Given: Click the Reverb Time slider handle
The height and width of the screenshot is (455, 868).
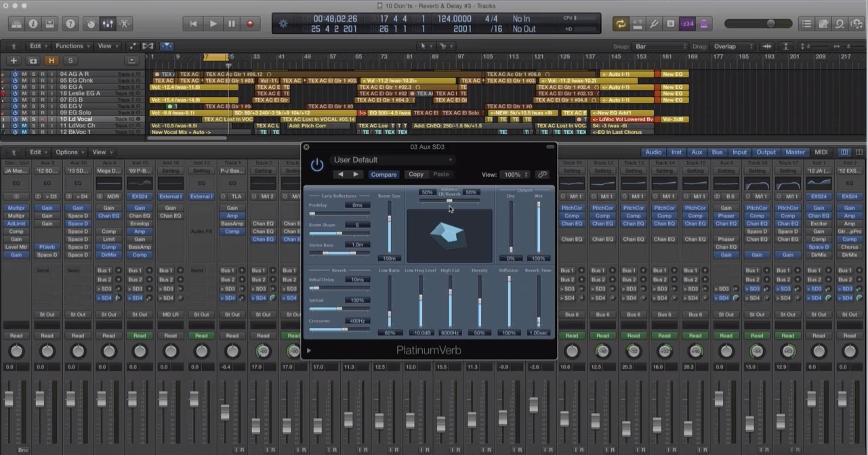Looking at the screenshot, I should coord(539,320).
